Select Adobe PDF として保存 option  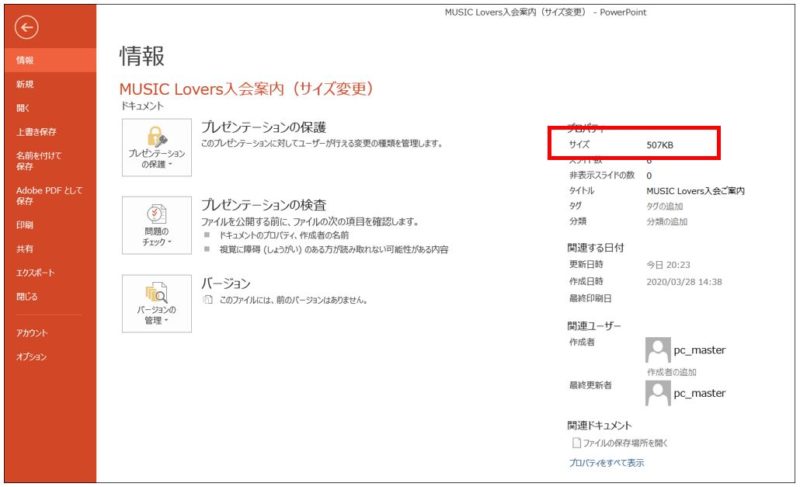[x=50, y=196]
